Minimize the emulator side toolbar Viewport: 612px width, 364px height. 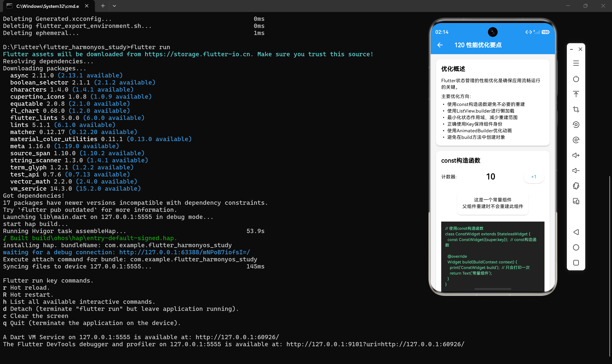[x=571, y=49]
